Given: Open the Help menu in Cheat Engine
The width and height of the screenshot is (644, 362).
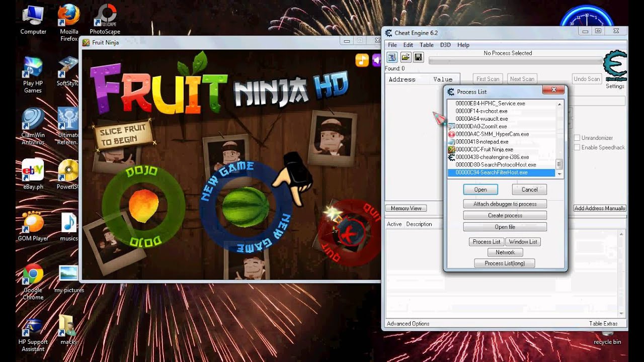Looking at the screenshot, I should (x=463, y=45).
